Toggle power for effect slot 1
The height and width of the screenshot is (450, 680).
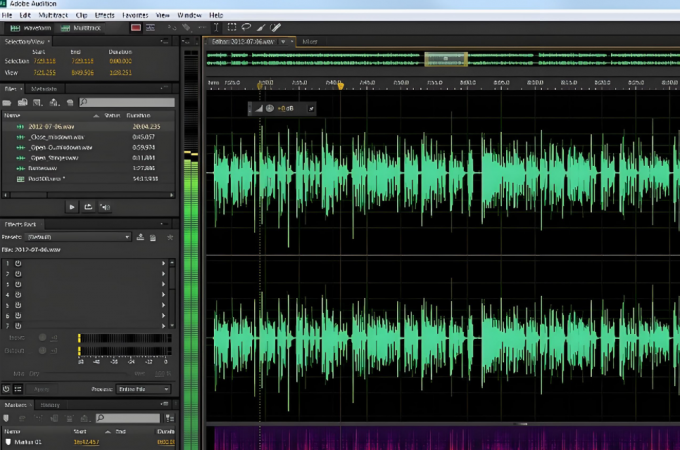tap(18, 264)
